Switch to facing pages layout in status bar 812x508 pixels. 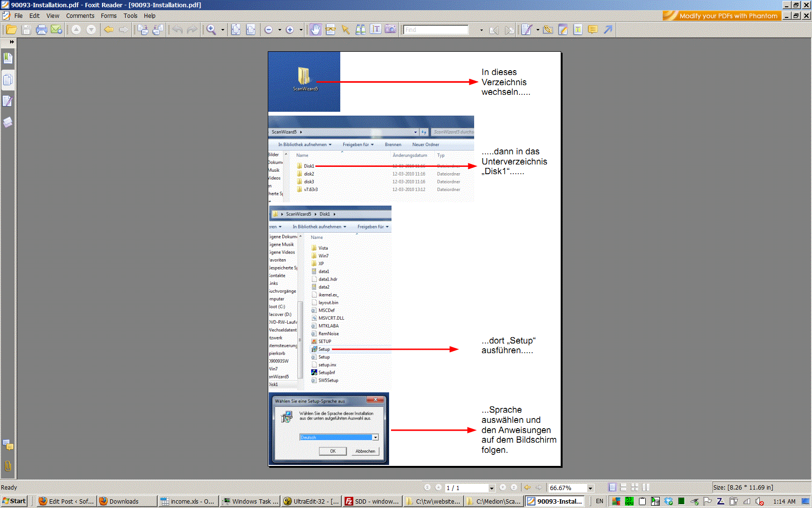[635, 488]
